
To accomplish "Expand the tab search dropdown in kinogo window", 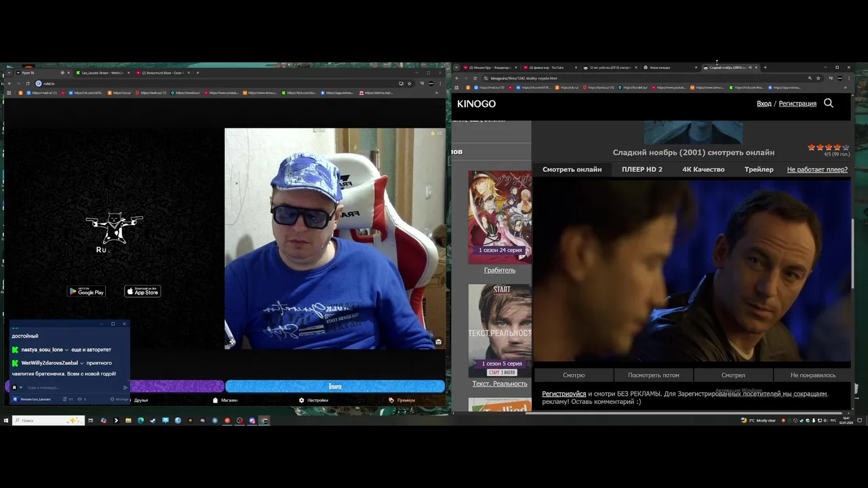I will 456,67.
